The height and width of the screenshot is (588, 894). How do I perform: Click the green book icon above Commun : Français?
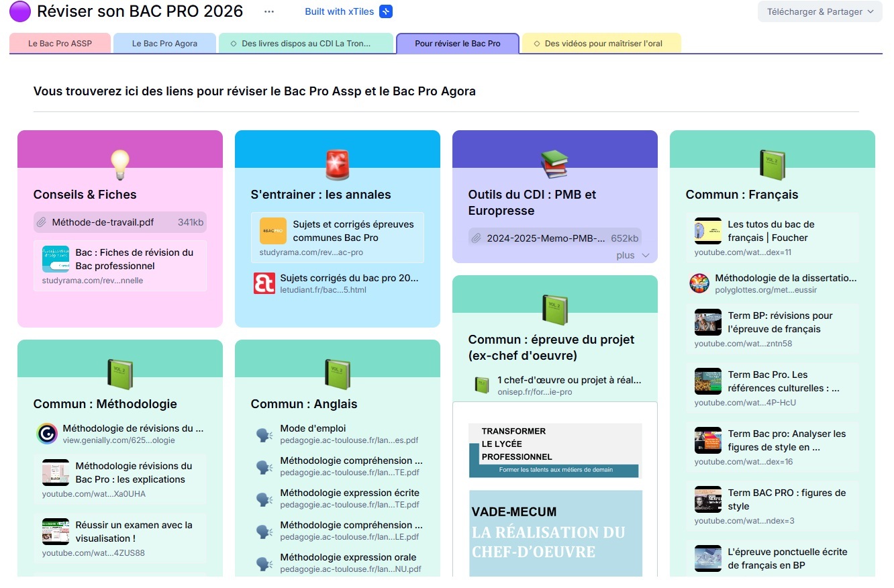click(x=772, y=164)
